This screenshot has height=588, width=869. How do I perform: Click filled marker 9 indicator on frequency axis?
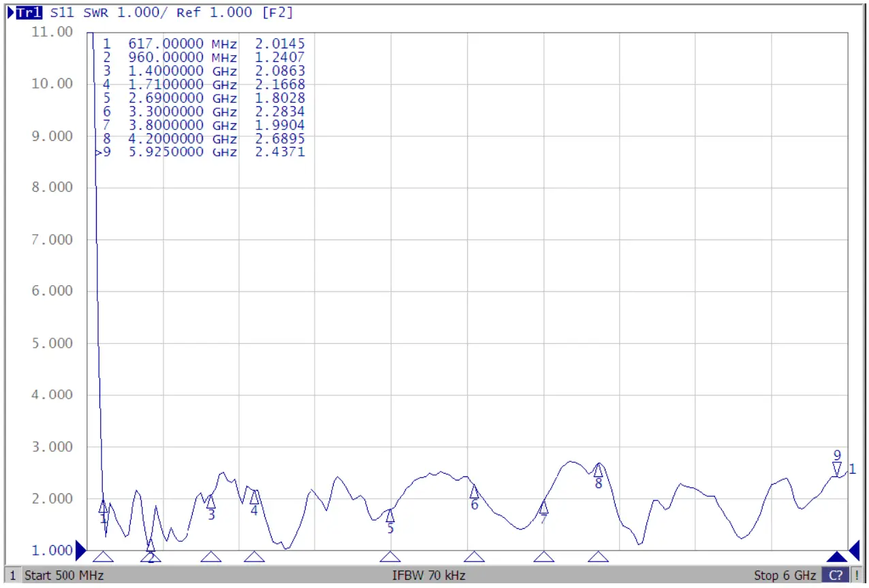(837, 557)
